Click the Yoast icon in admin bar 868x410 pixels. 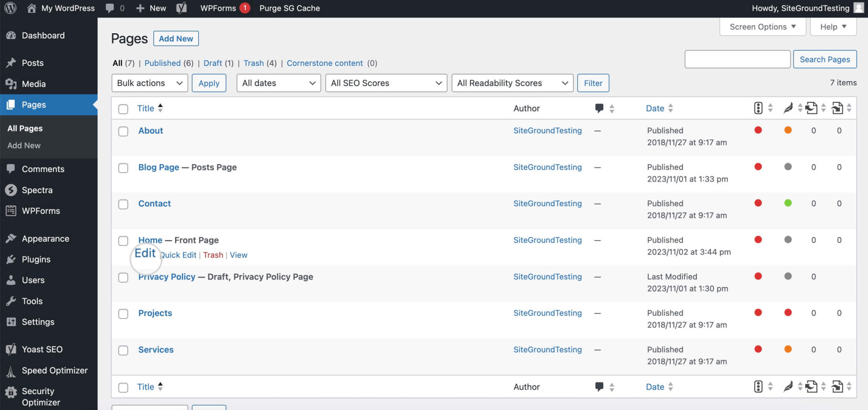click(181, 8)
